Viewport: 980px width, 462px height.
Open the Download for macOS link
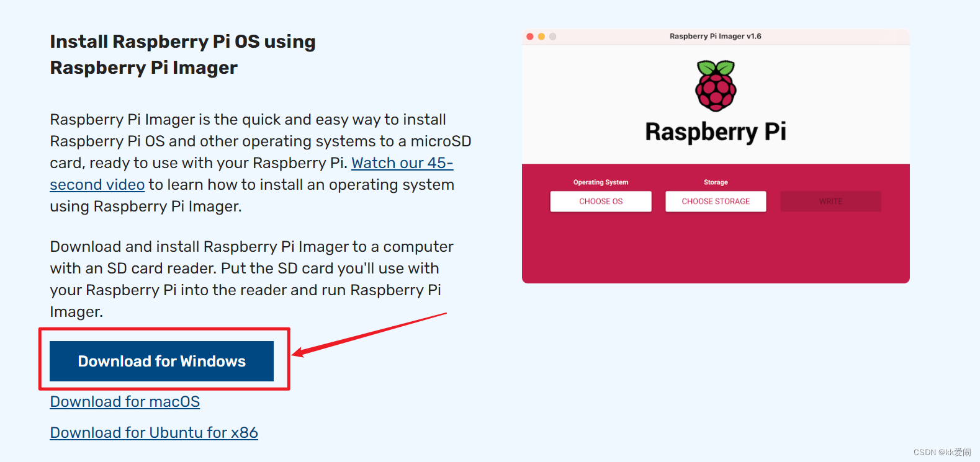(x=125, y=402)
